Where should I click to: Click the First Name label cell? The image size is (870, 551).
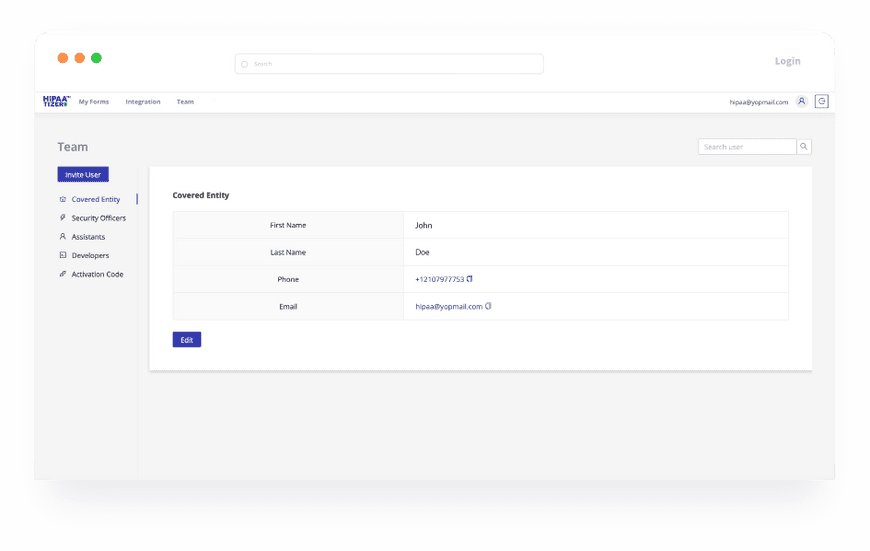[x=288, y=225]
